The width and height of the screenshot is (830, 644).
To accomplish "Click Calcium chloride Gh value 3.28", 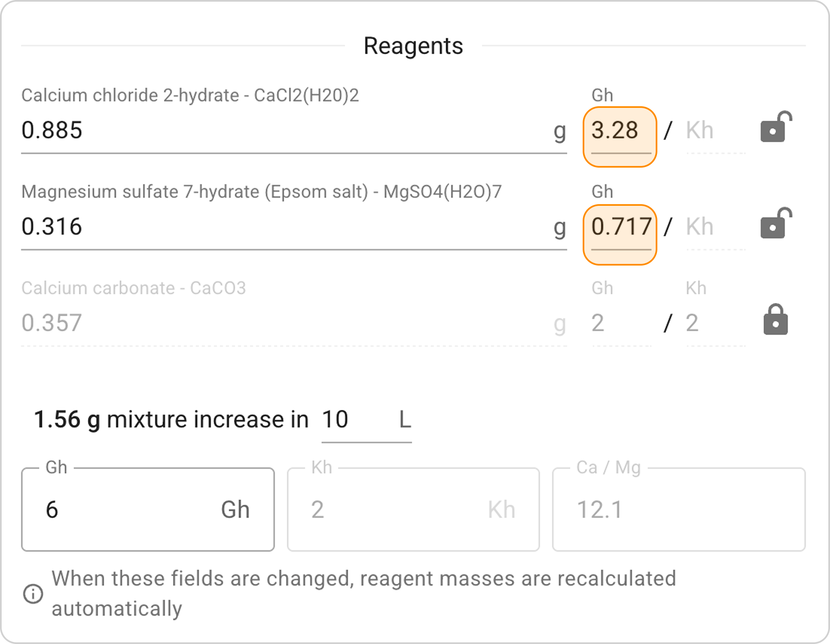I will 619,131.
